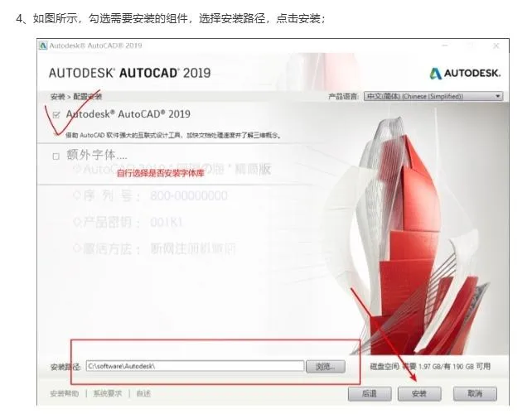Close the AutoCAD 2019 installer window

496,46
